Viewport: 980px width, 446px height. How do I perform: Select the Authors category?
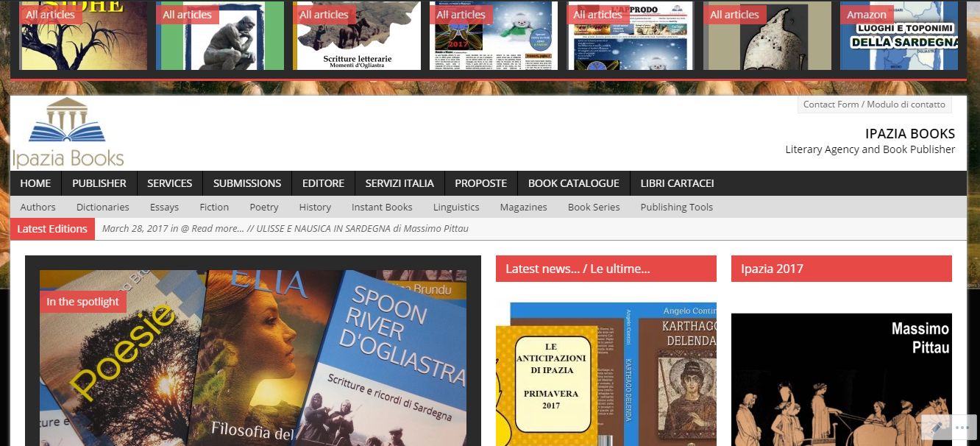click(x=38, y=207)
